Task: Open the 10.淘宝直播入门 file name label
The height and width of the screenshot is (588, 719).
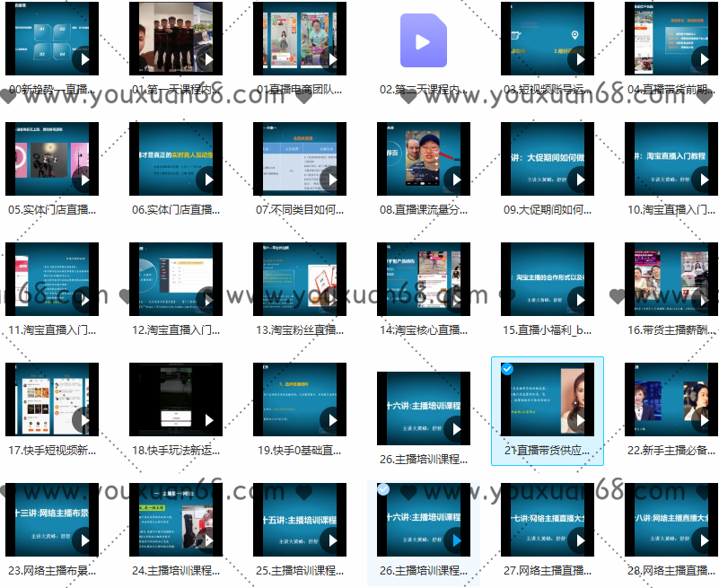Action: point(671,210)
